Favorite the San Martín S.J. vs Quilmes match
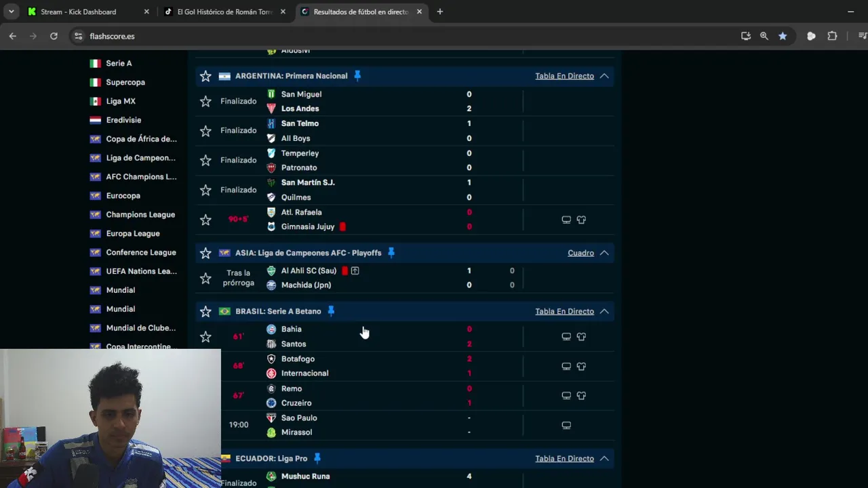The width and height of the screenshot is (868, 488). tap(205, 190)
